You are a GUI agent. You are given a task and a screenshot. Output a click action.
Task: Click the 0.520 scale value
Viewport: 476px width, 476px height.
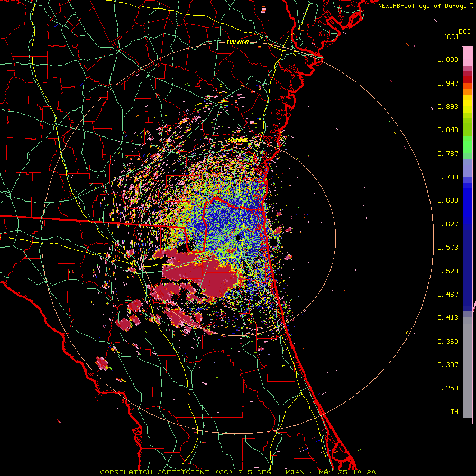click(x=448, y=271)
